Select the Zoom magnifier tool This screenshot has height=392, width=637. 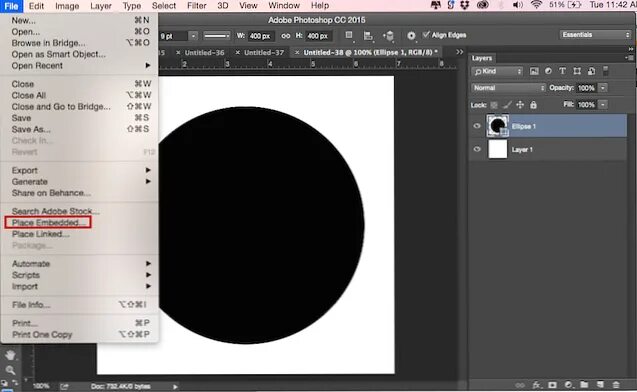point(10,370)
